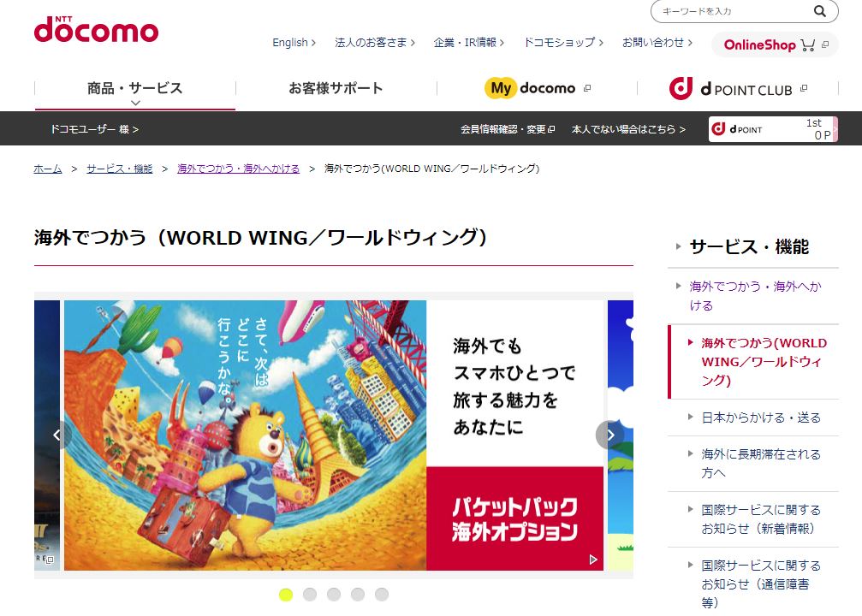
Task: Open the OnlineShop cart icon
Action: 807,45
